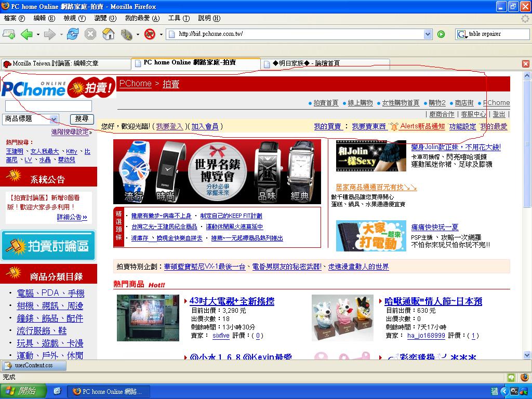Screen dimensions: 532x399
Task: Click the green Go button beside address bar
Action: point(441,34)
